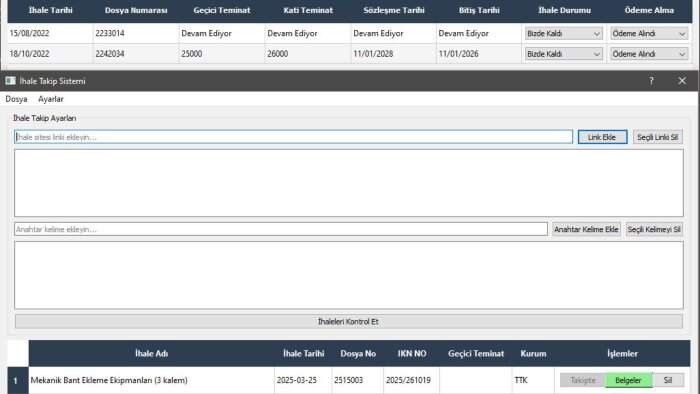Select the 2515003 Dosya No cell
The image size is (700, 394).
point(358,380)
